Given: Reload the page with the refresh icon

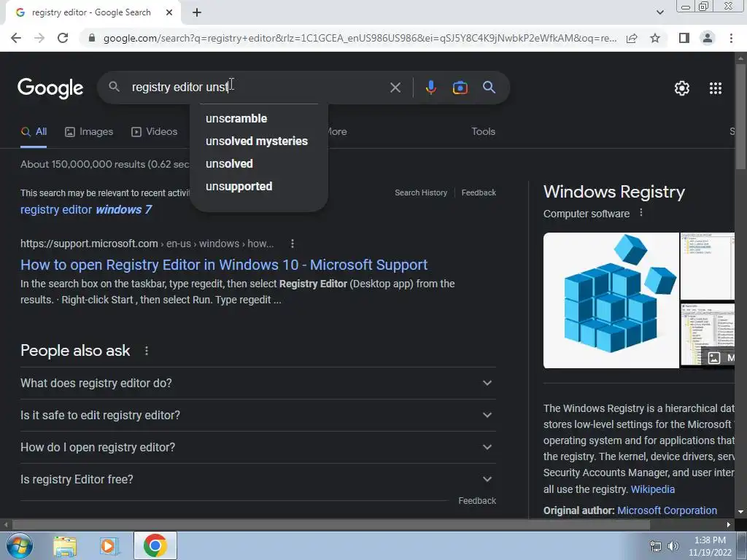Looking at the screenshot, I should pos(63,38).
